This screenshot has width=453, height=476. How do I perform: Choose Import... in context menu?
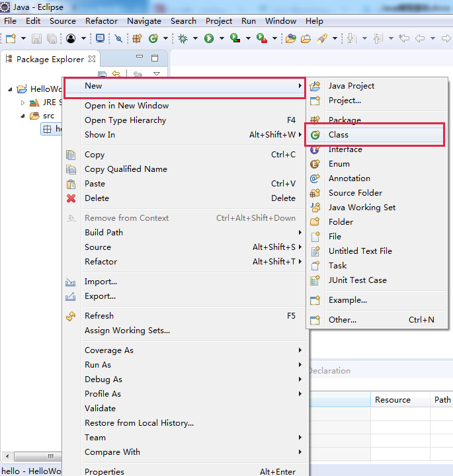[x=185, y=282]
